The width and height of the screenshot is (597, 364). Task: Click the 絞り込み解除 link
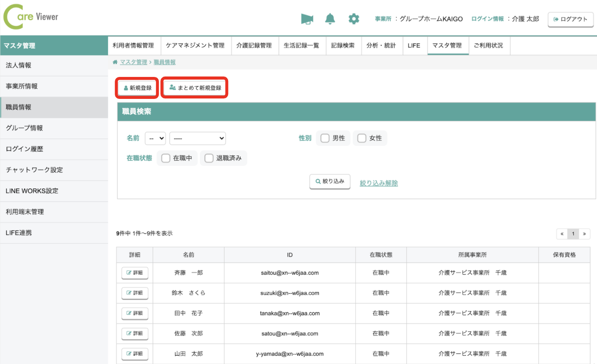point(379,183)
